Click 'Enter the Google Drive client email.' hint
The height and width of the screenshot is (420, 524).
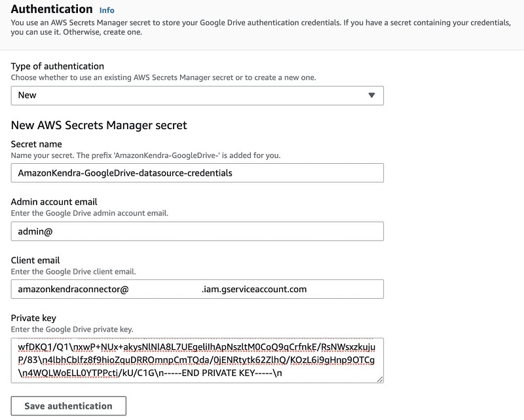click(x=73, y=271)
